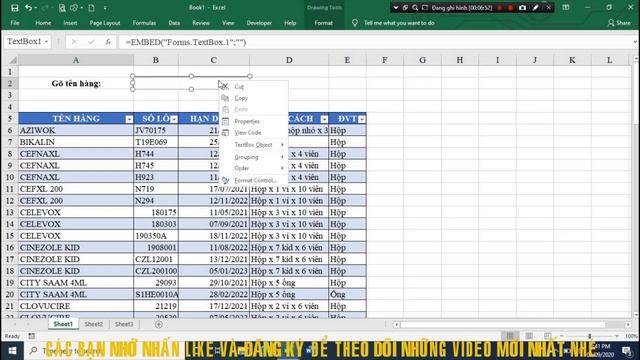This screenshot has height=360, width=640.
Task: Open the Developer ribbon tab
Action: 259,23
